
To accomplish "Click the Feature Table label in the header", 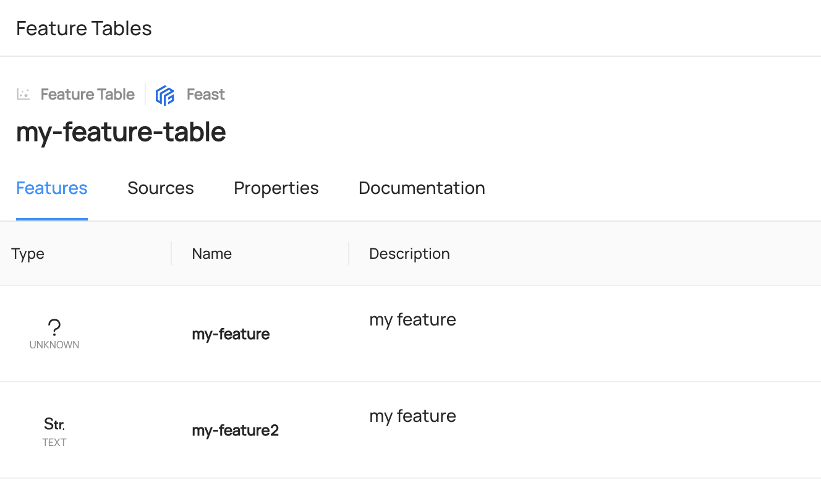I will pos(87,94).
